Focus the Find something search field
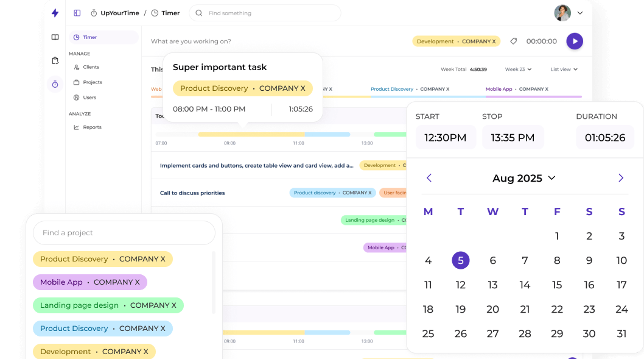Viewport: 644px width, 359px height. point(265,13)
